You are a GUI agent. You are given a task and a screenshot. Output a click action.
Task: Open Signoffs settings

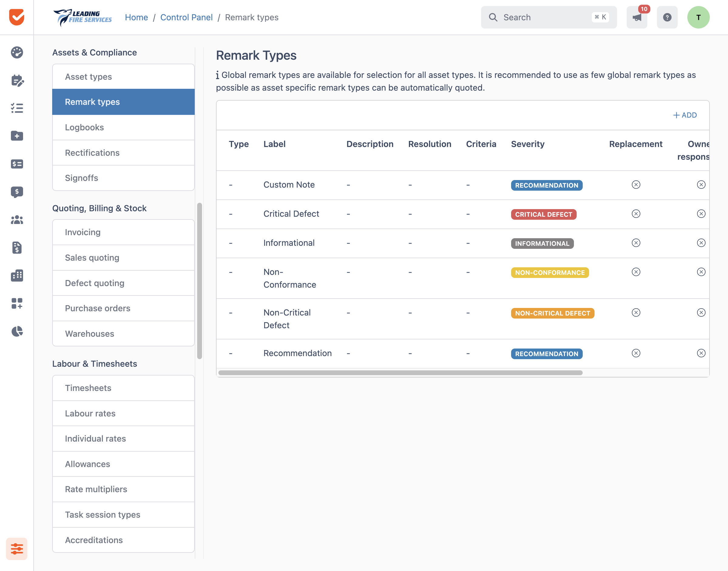click(x=123, y=178)
